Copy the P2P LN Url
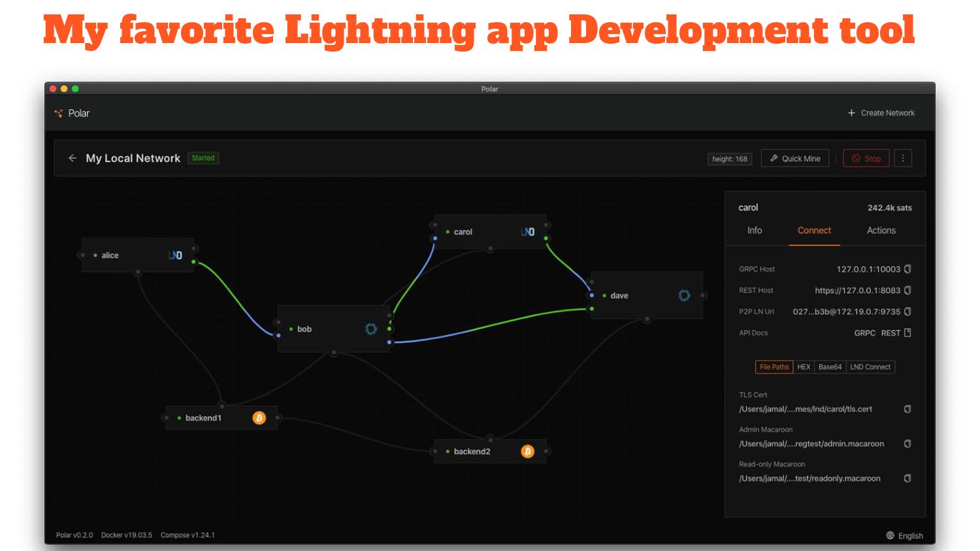 click(x=907, y=312)
